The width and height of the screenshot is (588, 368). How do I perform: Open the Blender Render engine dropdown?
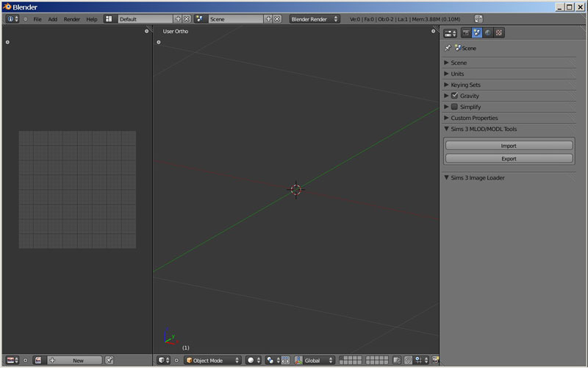pyautogui.click(x=314, y=18)
